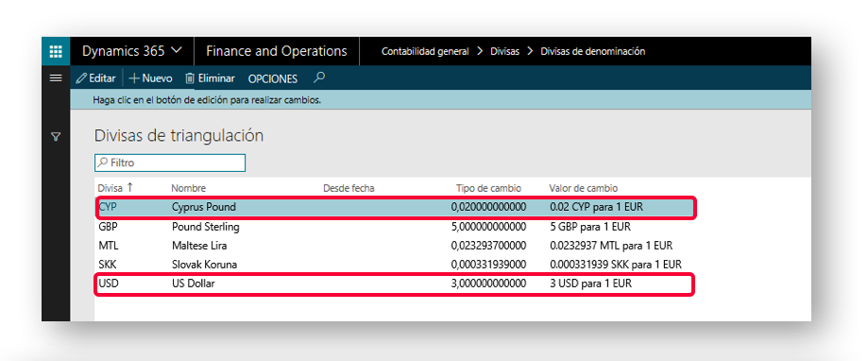Click the Desde fecha column header
This screenshot has width=868, height=361.
tap(349, 188)
